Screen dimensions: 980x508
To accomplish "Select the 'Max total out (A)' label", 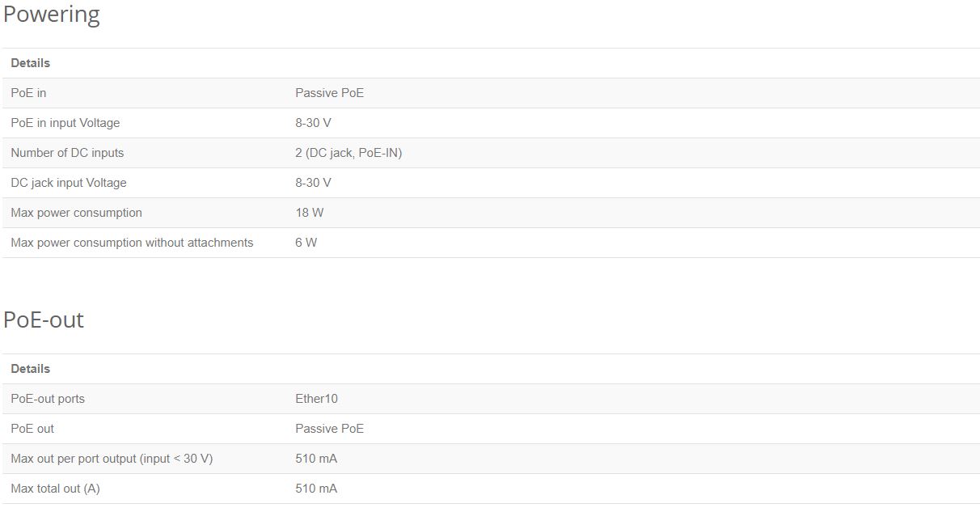I will (x=55, y=489).
